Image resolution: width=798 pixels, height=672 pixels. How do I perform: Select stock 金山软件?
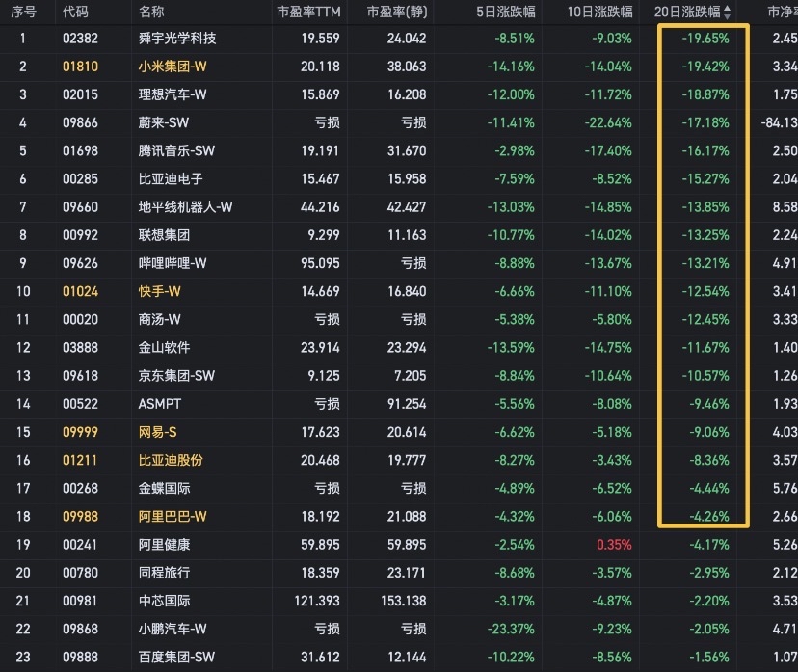(x=164, y=348)
